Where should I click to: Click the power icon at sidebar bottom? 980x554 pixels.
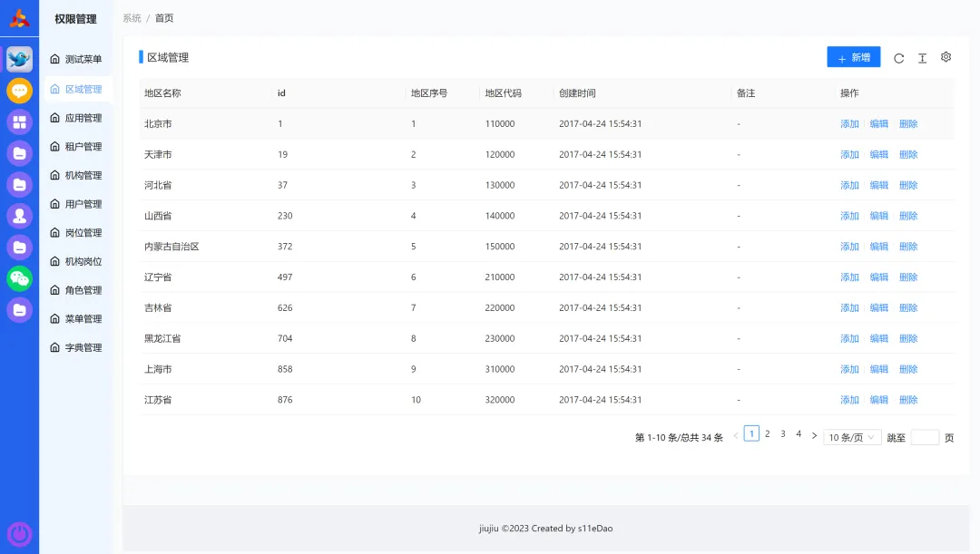click(x=19, y=534)
